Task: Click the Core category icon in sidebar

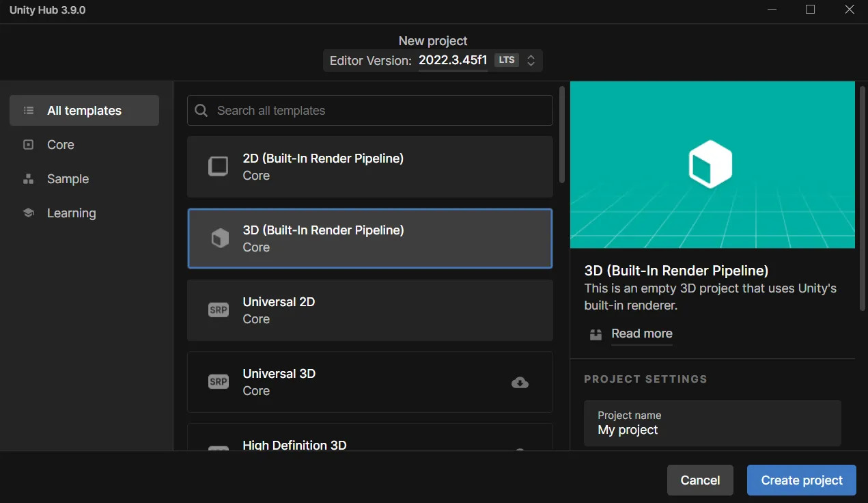Action: [28, 145]
